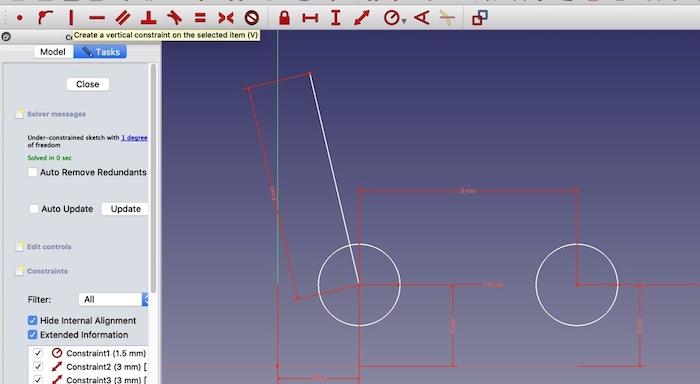Choose the parallel constraint tool
The height and width of the screenshot is (384, 700).
(x=123, y=18)
